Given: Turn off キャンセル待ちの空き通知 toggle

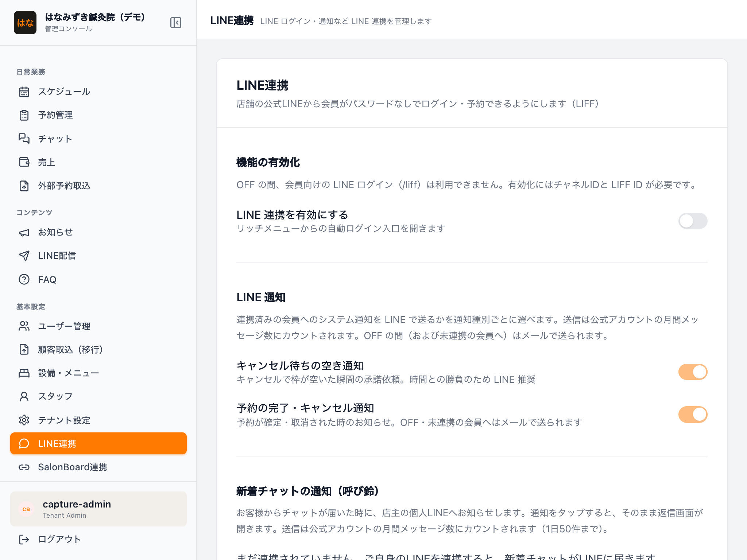Looking at the screenshot, I should (x=693, y=372).
